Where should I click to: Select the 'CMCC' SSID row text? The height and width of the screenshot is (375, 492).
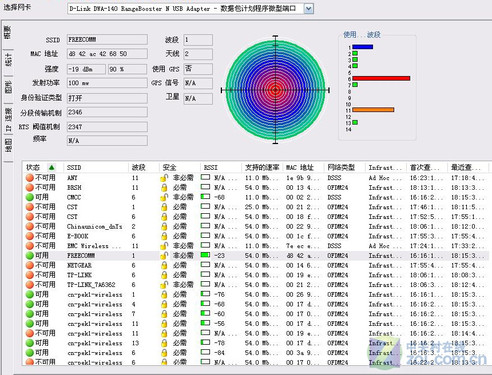74,198
